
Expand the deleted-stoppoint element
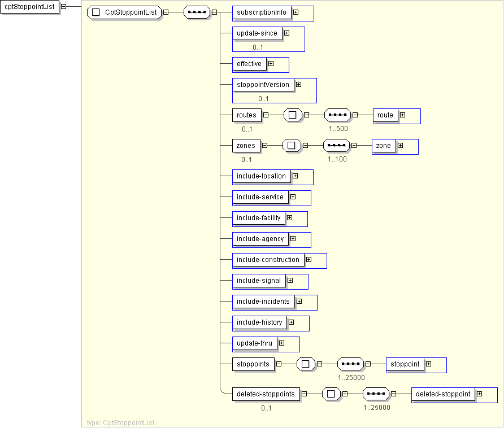479,394
